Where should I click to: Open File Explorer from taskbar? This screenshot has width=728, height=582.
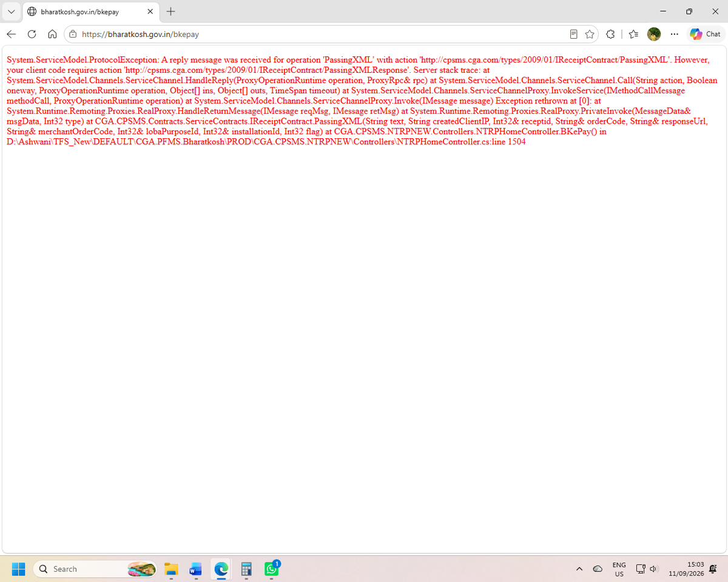tap(172, 569)
